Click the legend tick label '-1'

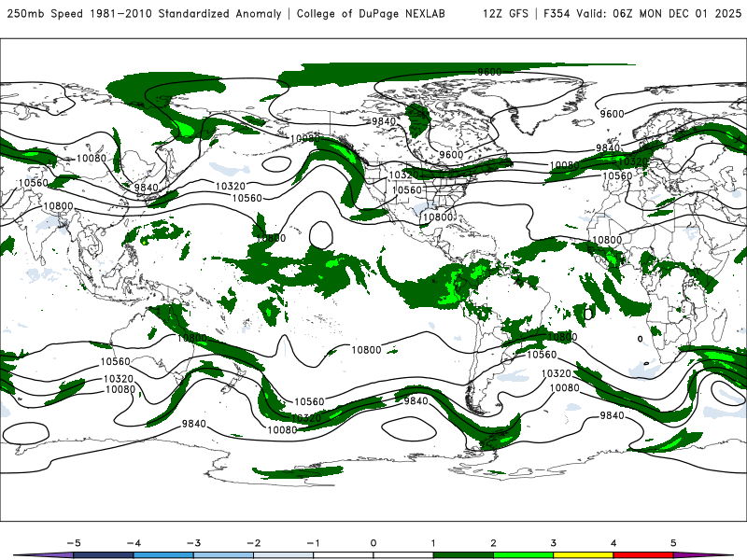[x=313, y=543]
